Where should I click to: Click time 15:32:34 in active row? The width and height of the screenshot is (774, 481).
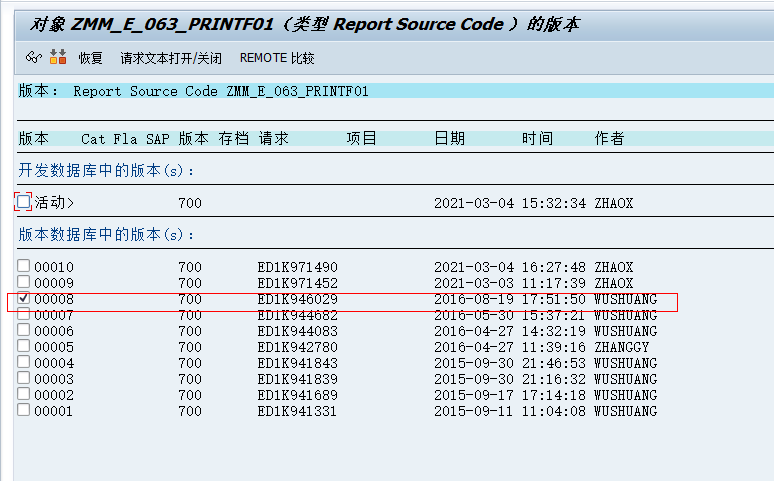(x=554, y=203)
